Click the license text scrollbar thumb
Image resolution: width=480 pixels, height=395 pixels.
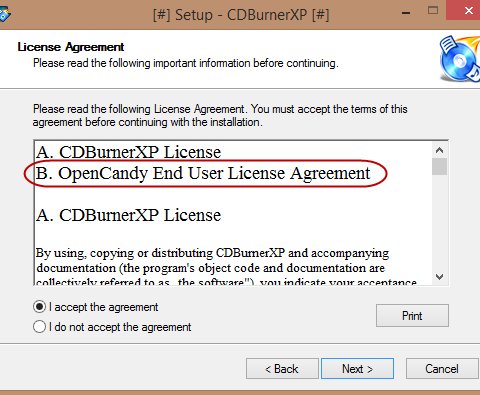tap(439, 166)
